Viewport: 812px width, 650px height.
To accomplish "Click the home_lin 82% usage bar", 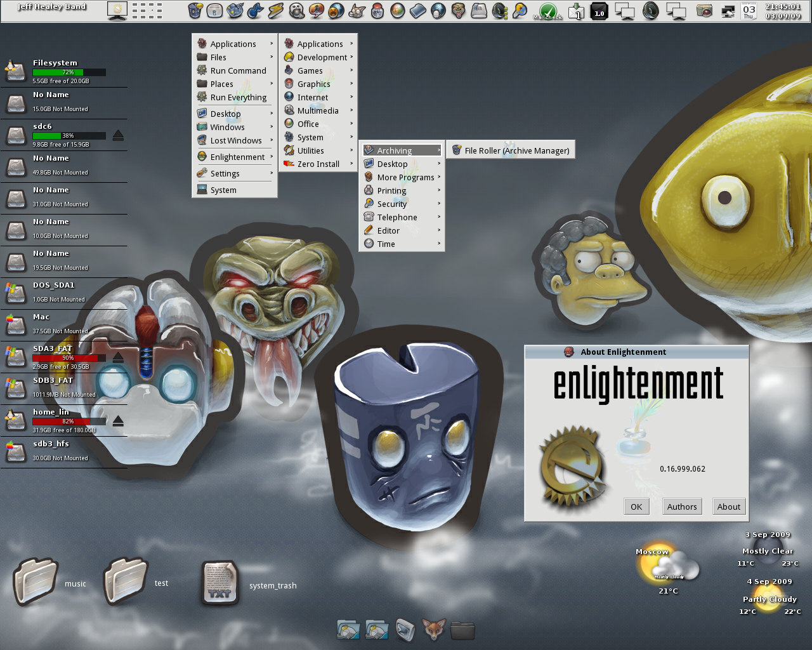I will pos(69,421).
